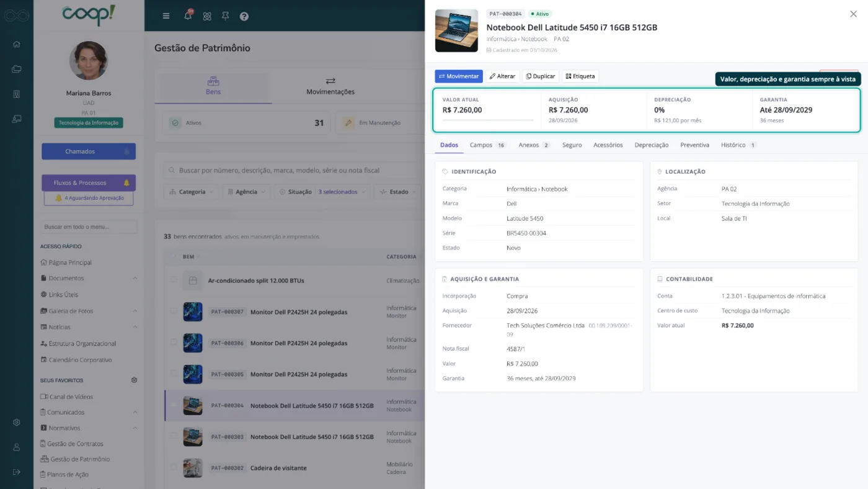Open the Histórico tab
This screenshot has height=489, width=868.
[x=738, y=145]
